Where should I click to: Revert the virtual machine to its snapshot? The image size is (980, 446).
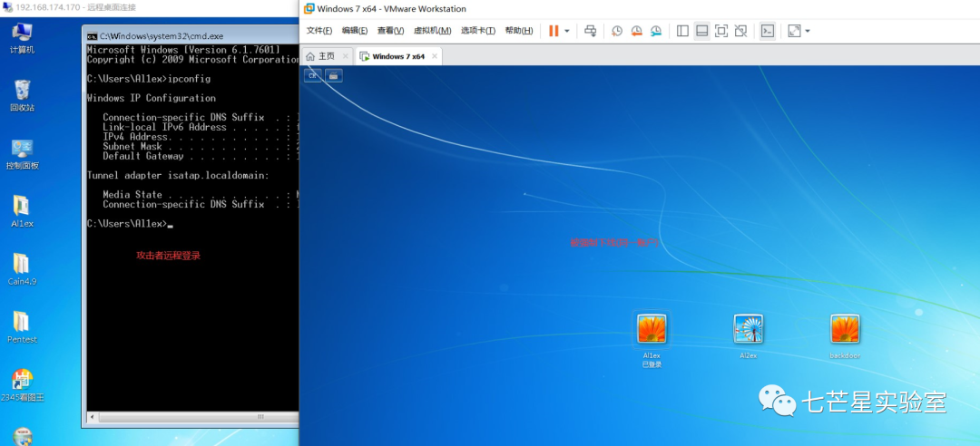click(636, 31)
